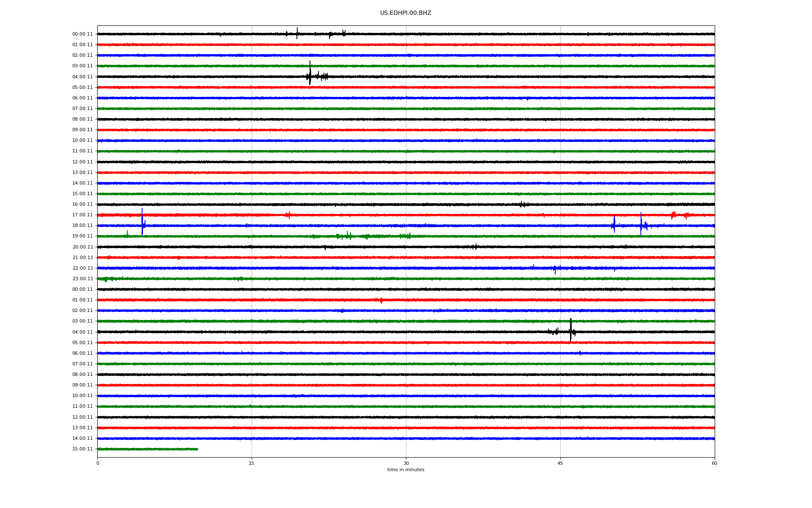
Task: Click the end of the short green bottom trace
Action: click(x=197, y=449)
